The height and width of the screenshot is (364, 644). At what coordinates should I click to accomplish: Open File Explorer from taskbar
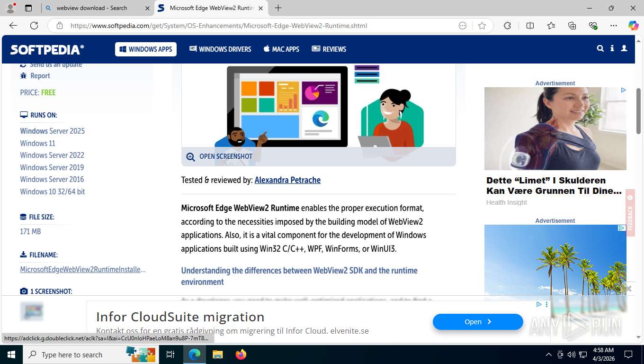click(217, 355)
